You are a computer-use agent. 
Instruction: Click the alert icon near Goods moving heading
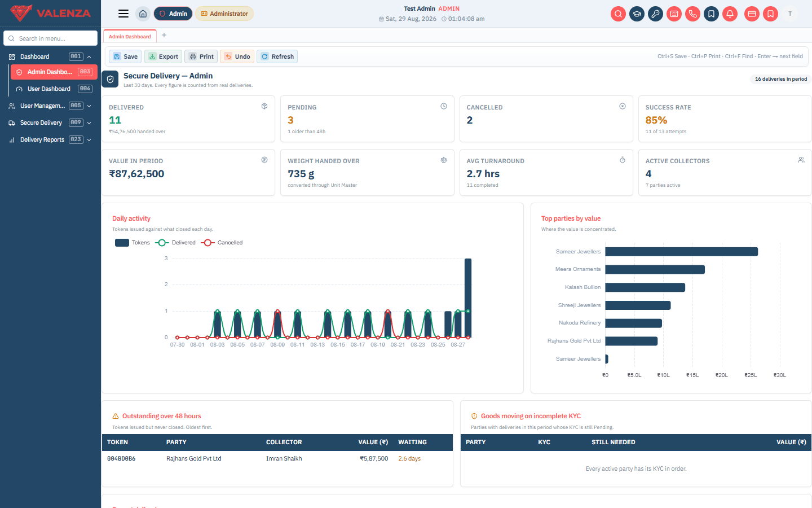point(474,416)
